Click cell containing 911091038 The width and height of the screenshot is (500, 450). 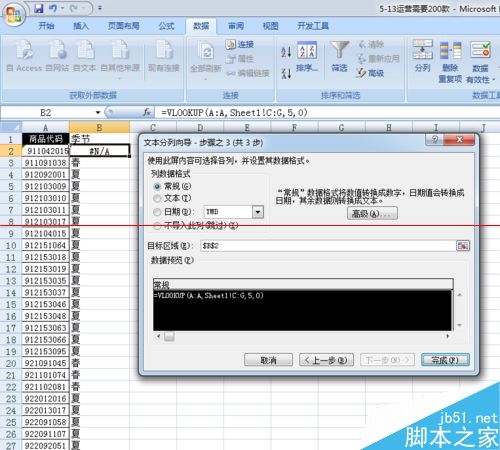pos(45,163)
